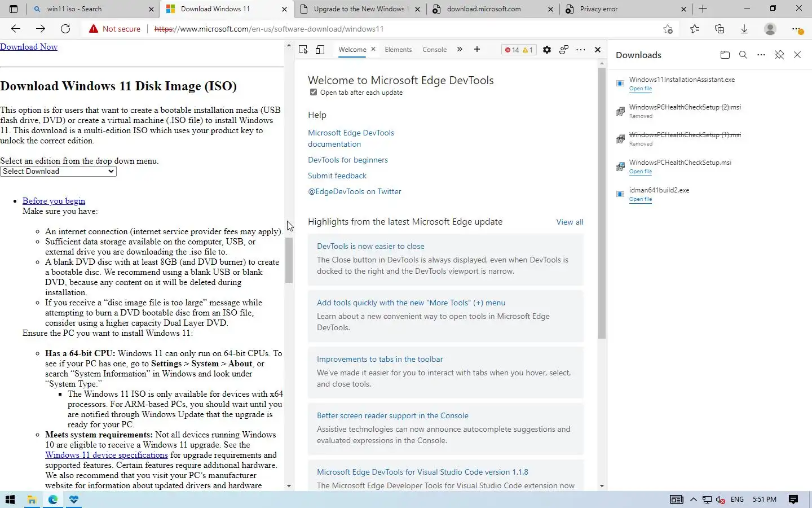Open DevTools settings gear

pos(546,50)
